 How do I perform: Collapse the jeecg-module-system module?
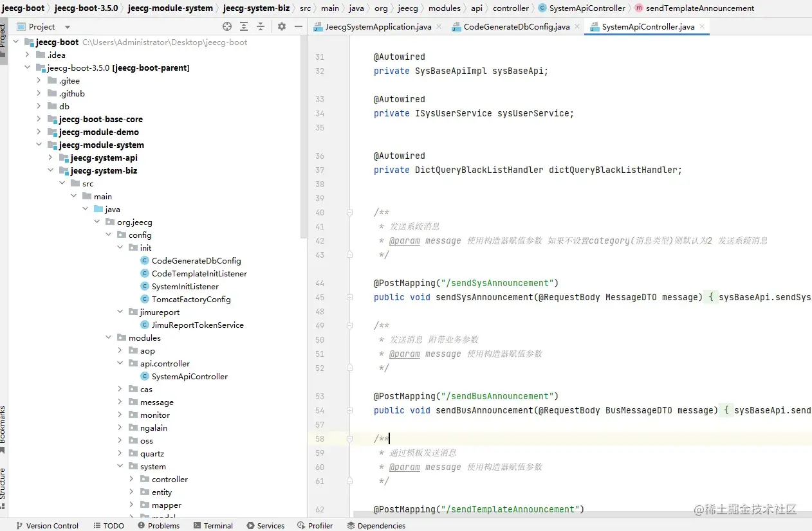[x=39, y=145]
